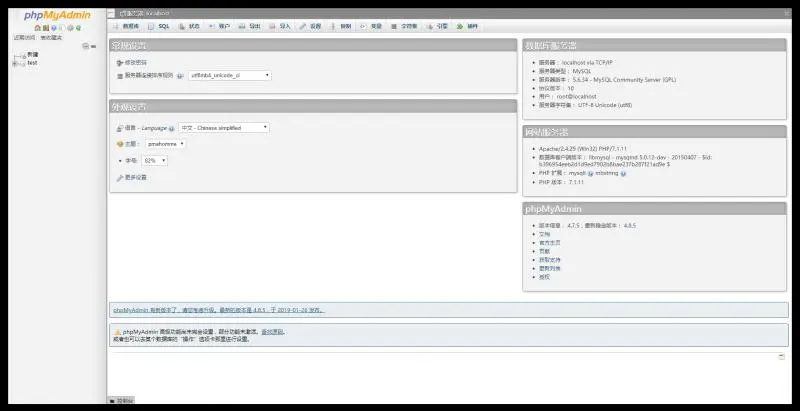Click the newer version available notice link

pos(218,310)
